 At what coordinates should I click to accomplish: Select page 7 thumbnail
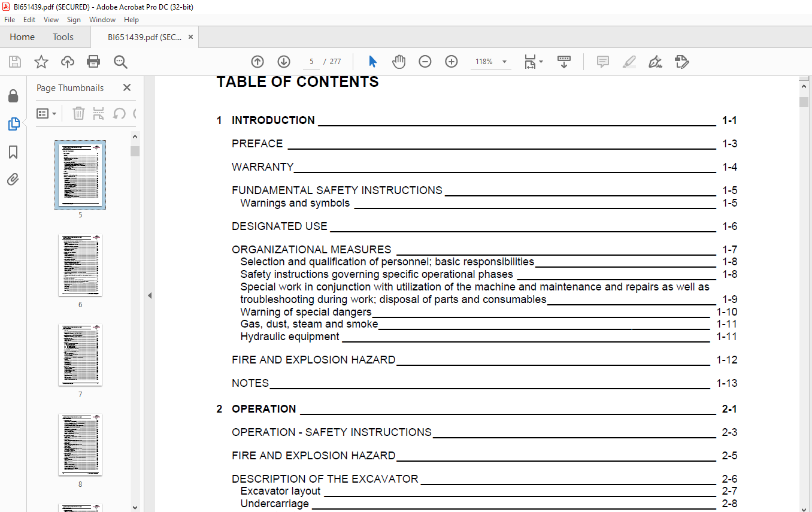pyautogui.click(x=80, y=355)
